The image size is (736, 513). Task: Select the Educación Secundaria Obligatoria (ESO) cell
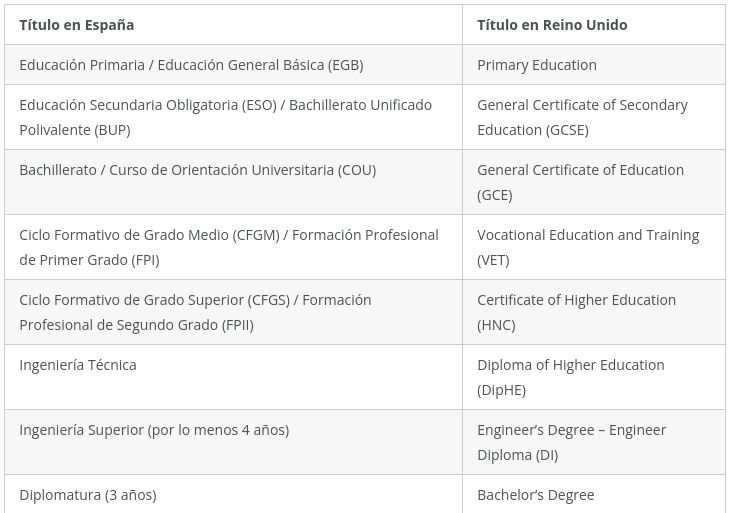coord(225,117)
